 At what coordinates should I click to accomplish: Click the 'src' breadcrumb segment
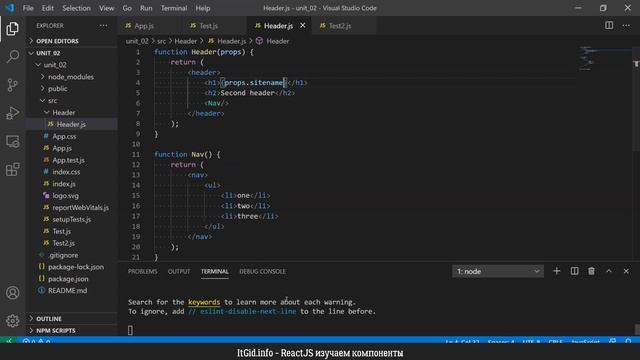162,41
